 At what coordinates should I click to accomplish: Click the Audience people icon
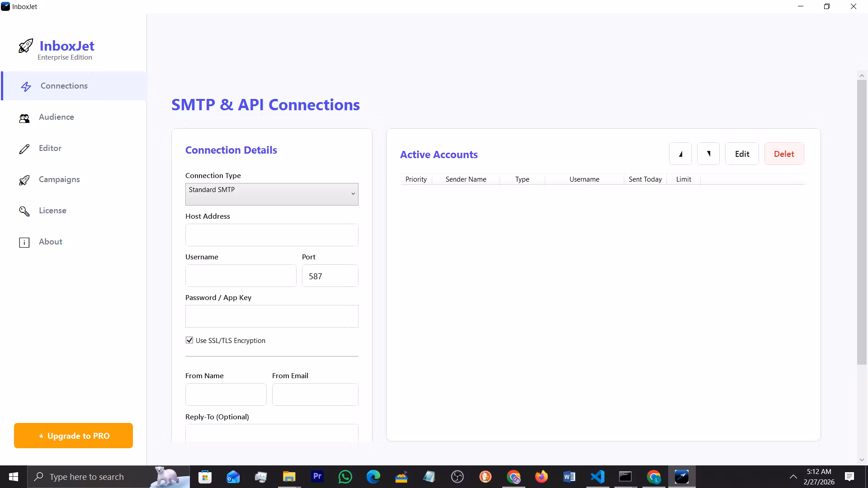click(24, 118)
